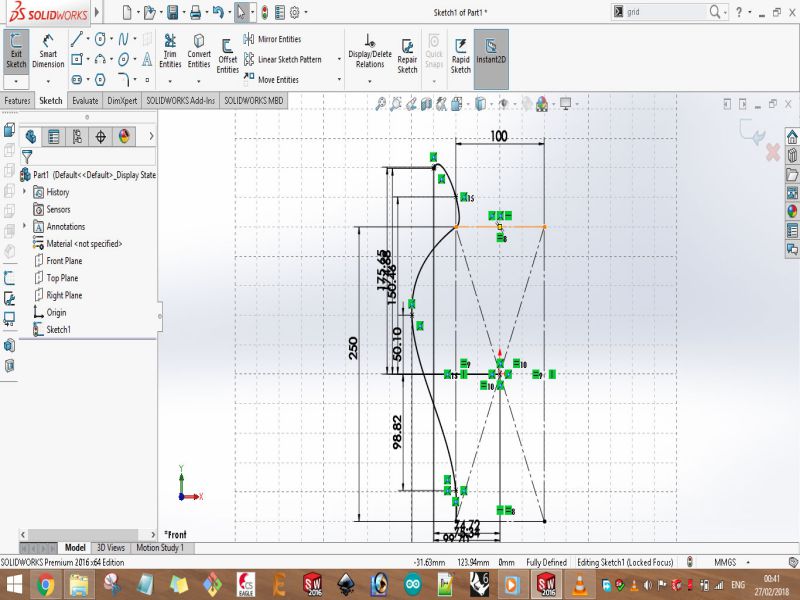
Task: Open the Linear Sketch Pattern dropdown arrow
Action: [x=339, y=60]
